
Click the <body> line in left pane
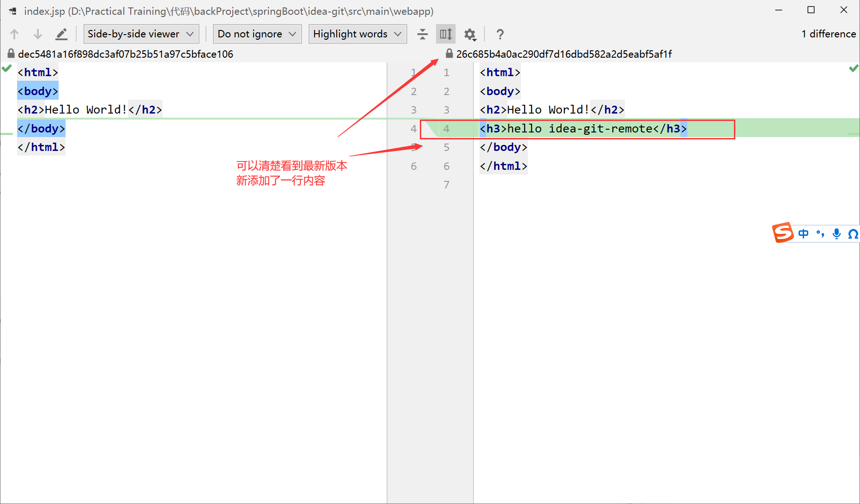[38, 91]
